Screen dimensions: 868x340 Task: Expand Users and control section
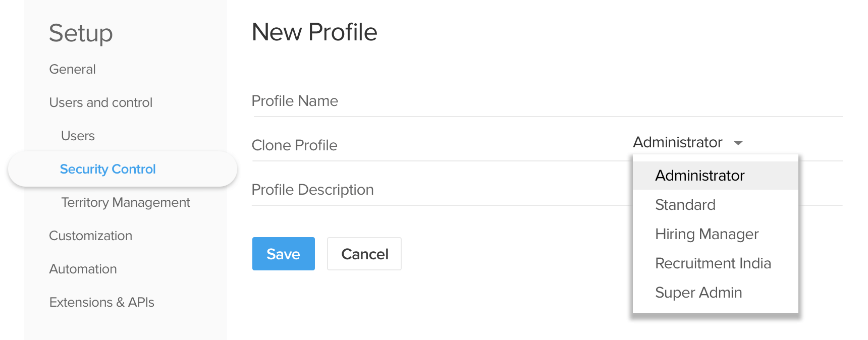pos(100,102)
